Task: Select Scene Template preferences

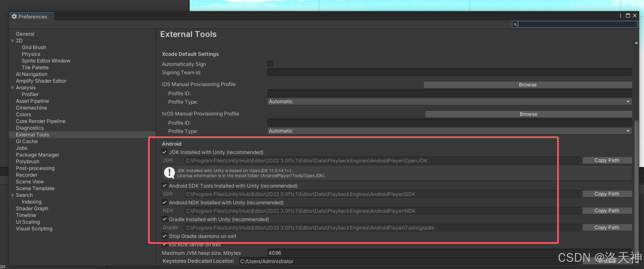Action: [x=35, y=188]
